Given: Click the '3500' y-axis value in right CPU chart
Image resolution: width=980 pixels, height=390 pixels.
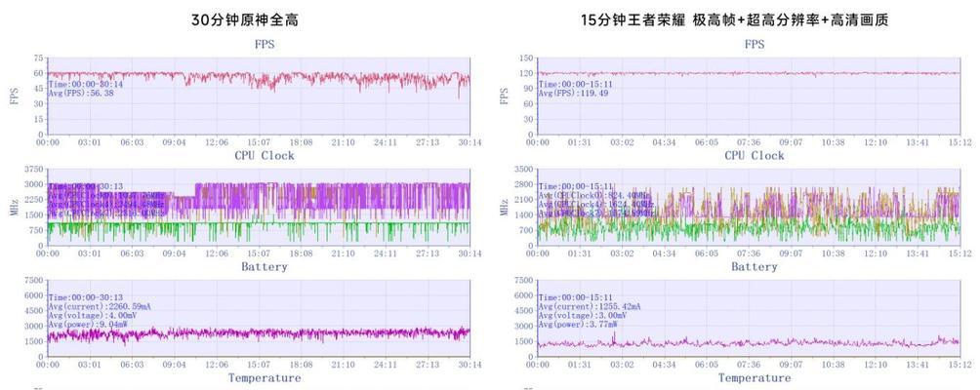Looking at the screenshot, I should tap(523, 169).
